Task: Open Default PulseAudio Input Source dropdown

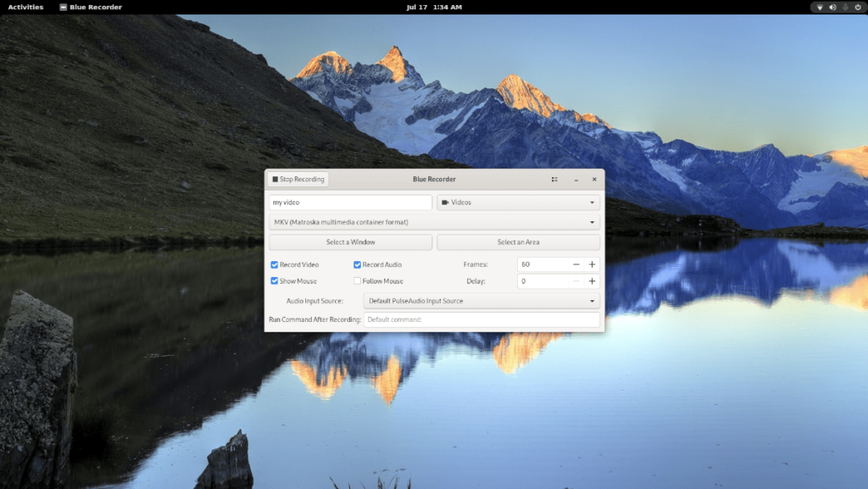Action: (x=481, y=301)
